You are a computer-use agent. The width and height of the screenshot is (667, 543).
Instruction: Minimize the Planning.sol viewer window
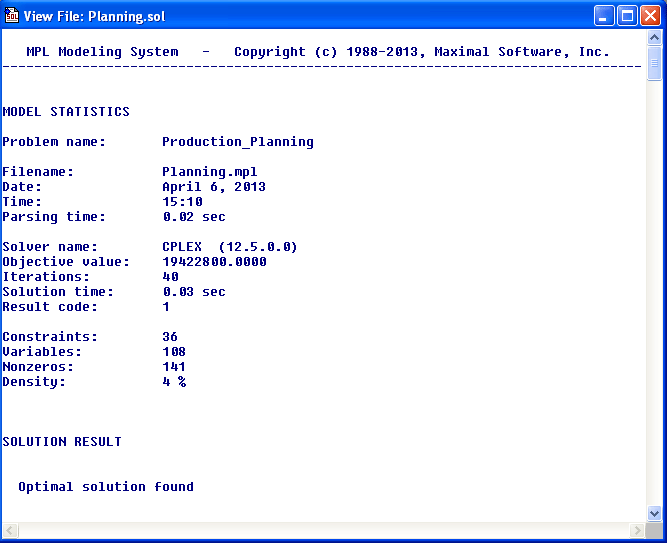click(x=604, y=15)
